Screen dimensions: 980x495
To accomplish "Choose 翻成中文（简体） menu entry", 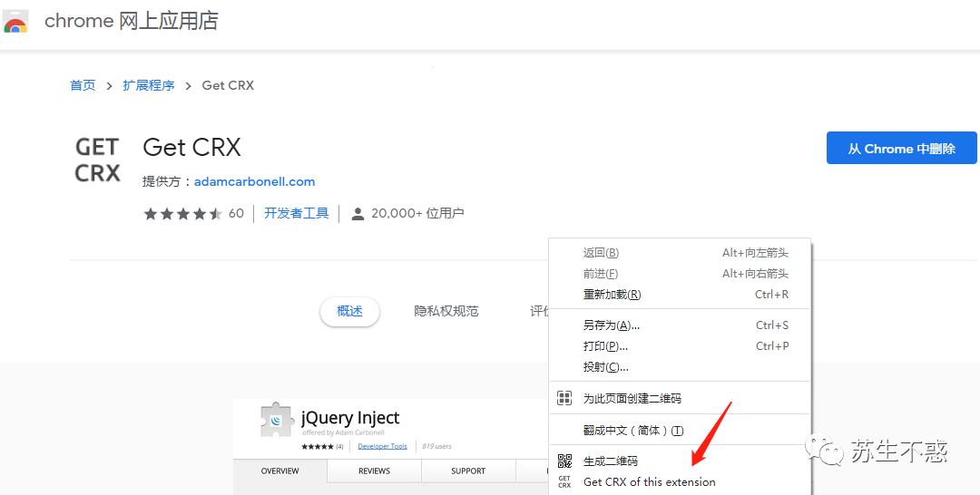I will click(680, 430).
